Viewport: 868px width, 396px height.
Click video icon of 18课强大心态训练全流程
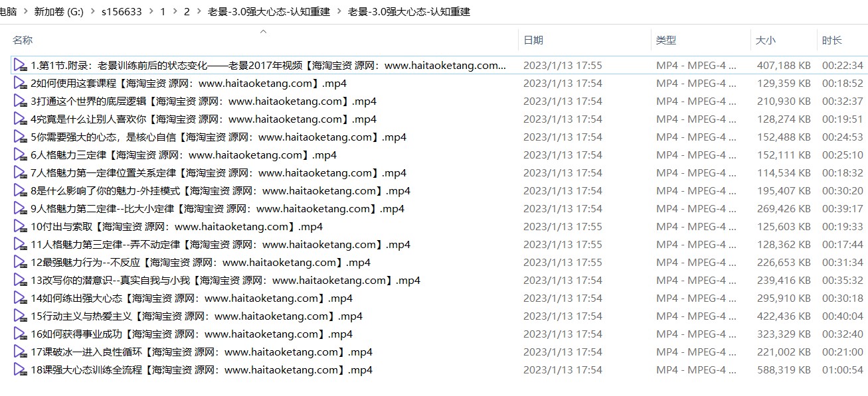click(x=20, y=370)
